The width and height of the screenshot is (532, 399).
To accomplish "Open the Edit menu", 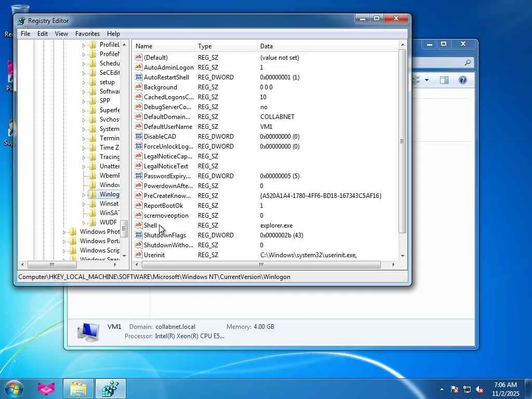I will [x=43, y=34].
